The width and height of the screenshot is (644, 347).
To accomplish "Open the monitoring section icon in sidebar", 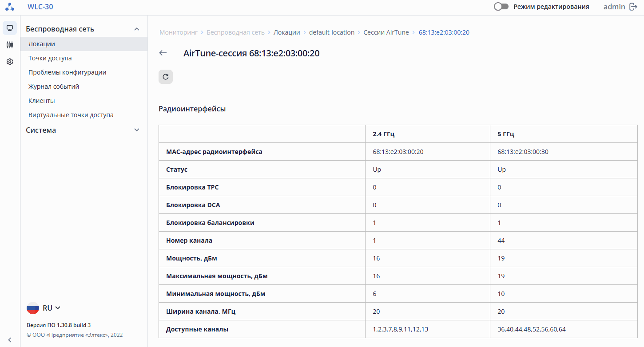I will (10, 28).
